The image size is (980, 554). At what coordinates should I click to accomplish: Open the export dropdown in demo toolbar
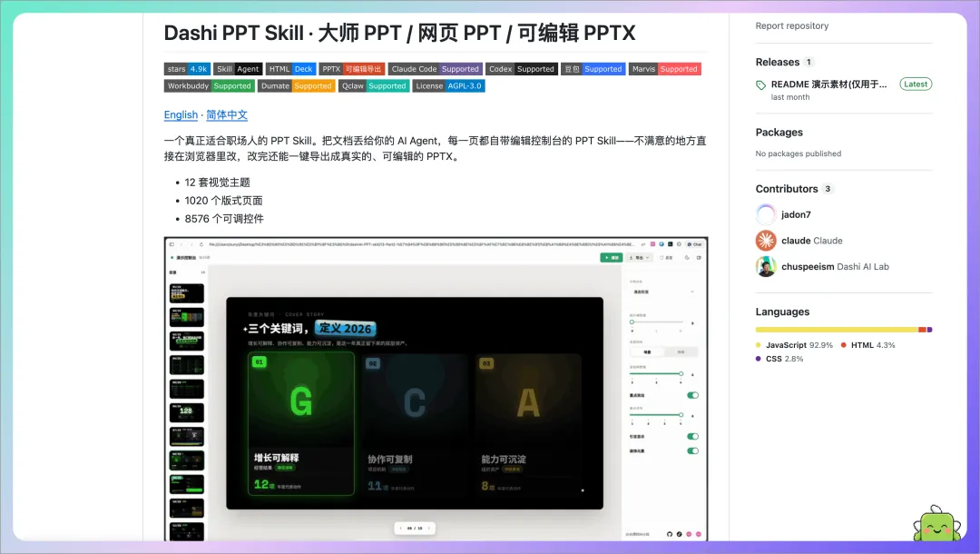coord(639,258)
